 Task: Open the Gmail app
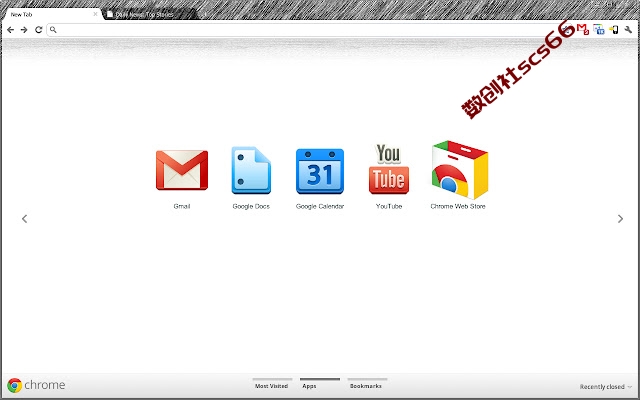click(182, 170)
